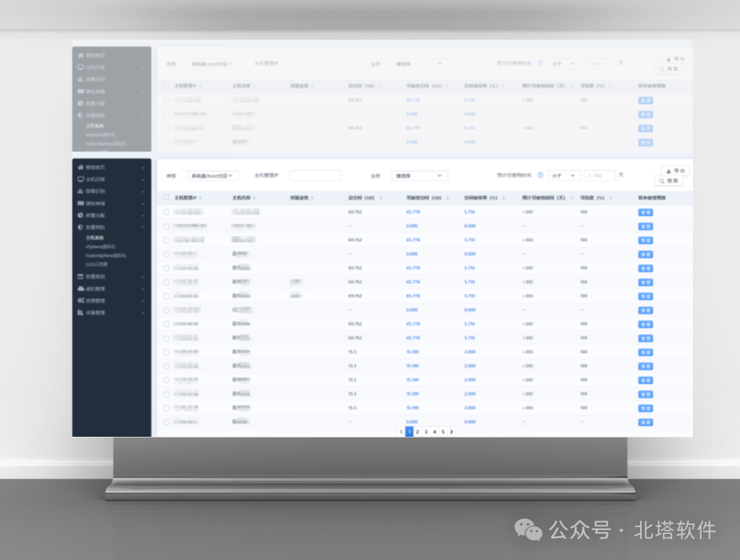Open the 小于 comparison dropdown

click(x=564, y=176)
